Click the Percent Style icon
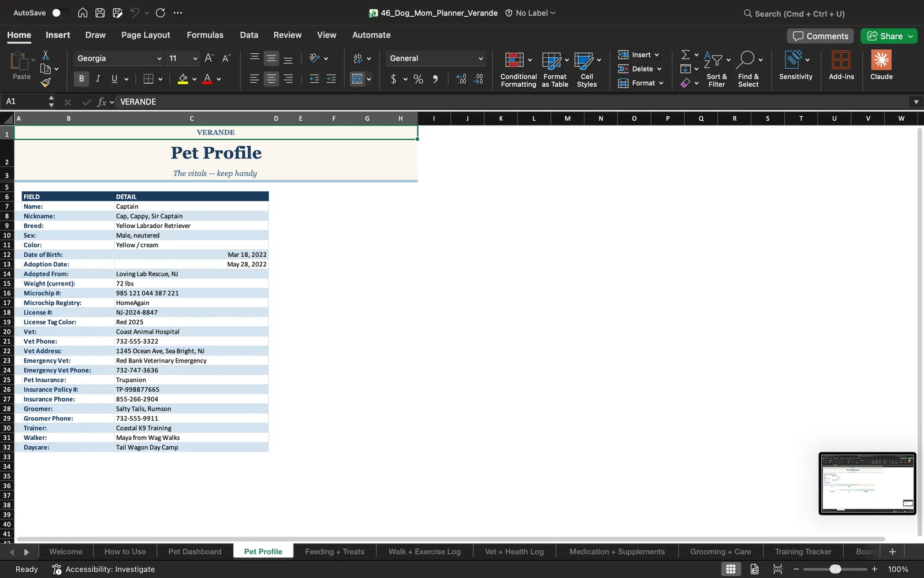Screen dimensions: 924x578 pyautogui.click(x=418, y=79)
